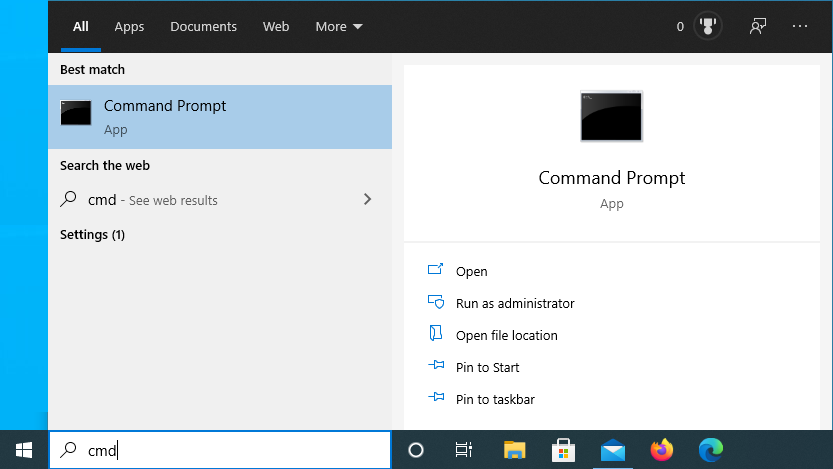Click the Windows Start button
The height and width of the screenshot is (469, 833).
pyautogui.click(x=24, y=450)
